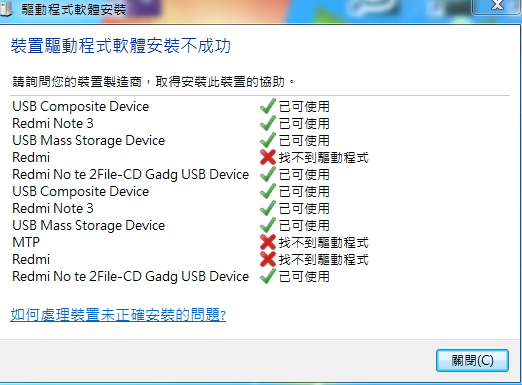Click the 裝置驅動程式軟體安裝不成功 heading
The width and height of the screenshot is (522, 385).
121,46
